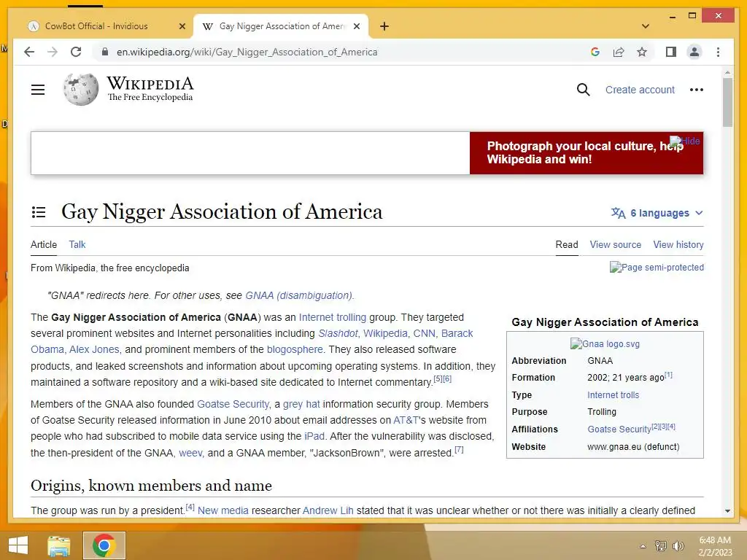Viewport: 747px width, 560px height.
Task: Expand the 6 languages dropdown
Action: 657,213
